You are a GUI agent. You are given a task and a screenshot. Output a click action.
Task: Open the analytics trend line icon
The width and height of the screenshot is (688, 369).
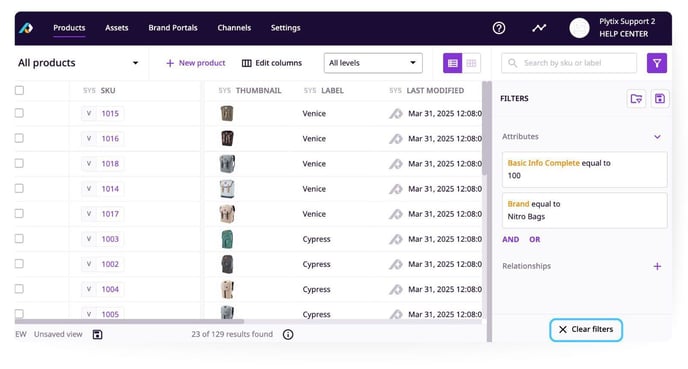point(539,28)
